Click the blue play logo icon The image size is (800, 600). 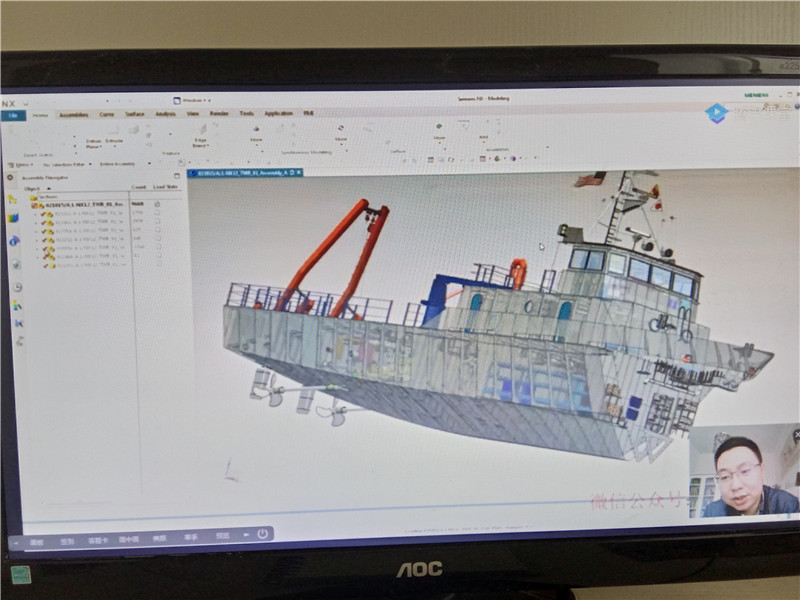(x=716, y=113)
